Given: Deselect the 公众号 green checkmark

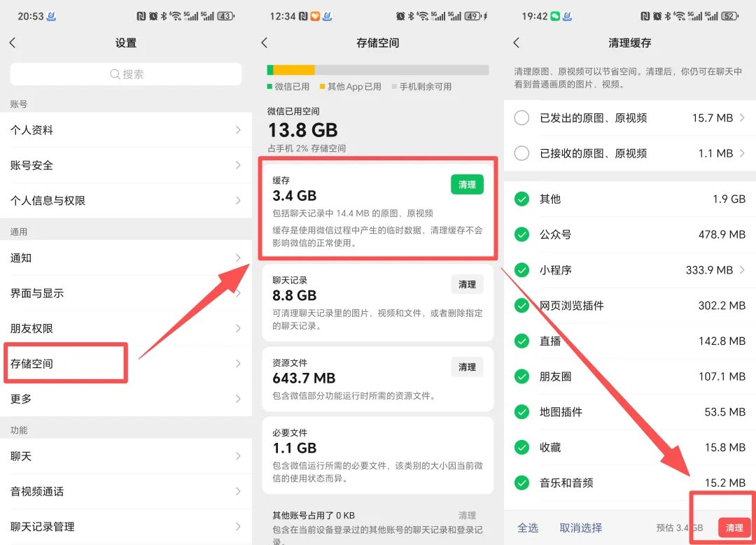Looking at the screenshot, I should coord(521,234).
